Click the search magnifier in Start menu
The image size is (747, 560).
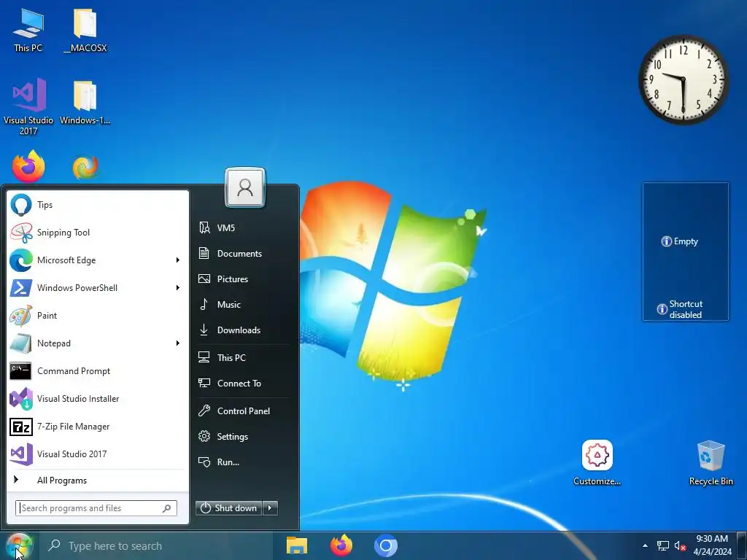167,508
